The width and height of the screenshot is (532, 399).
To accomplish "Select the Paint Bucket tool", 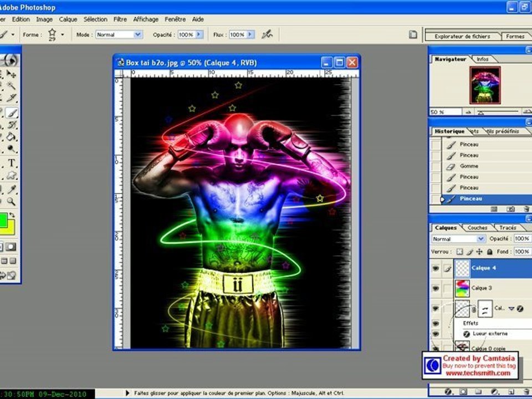I will 12,136.
